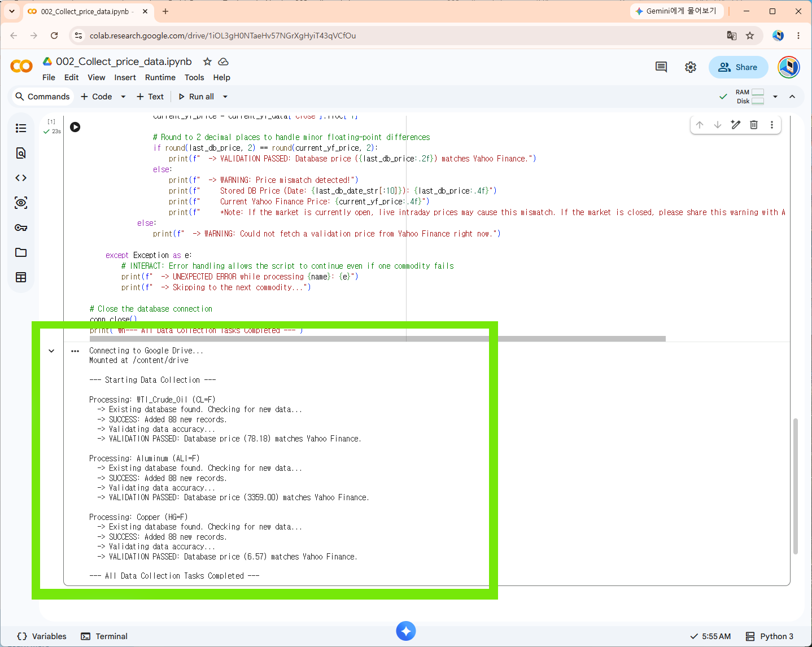Open the Tools menu
Viewport: 812px width, 647px height.
tap(194, 77)
